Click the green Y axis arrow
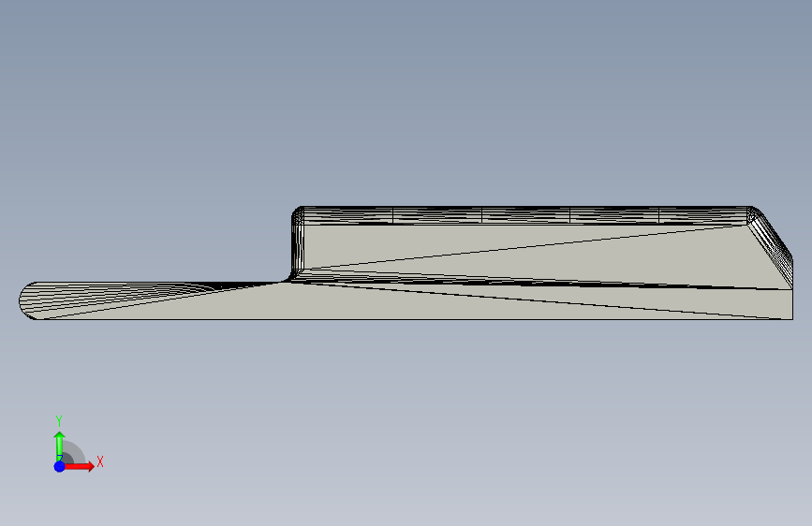812x526 pixels. tap(59, 446)
